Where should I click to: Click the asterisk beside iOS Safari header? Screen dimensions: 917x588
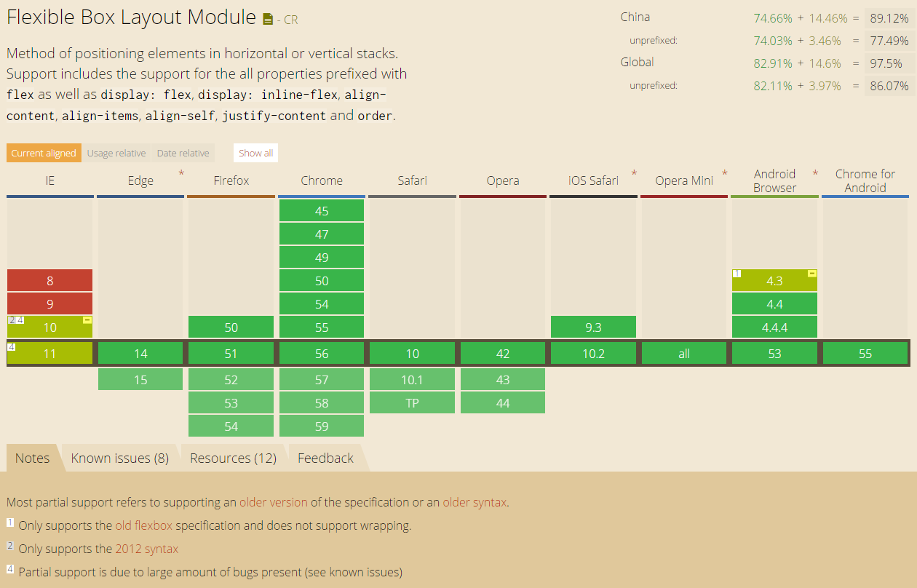click(x=634, y=173)
